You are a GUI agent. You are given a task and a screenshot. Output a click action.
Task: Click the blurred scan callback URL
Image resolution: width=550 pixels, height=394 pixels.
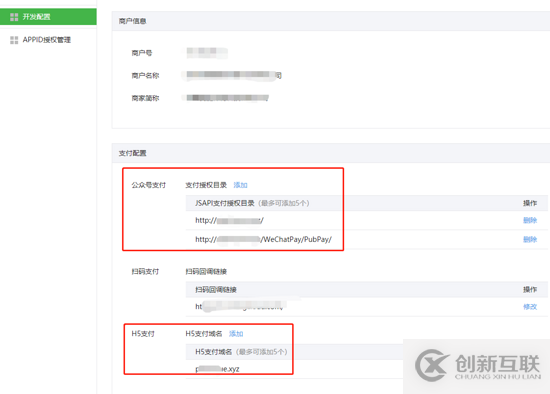(x=241, y=306)
